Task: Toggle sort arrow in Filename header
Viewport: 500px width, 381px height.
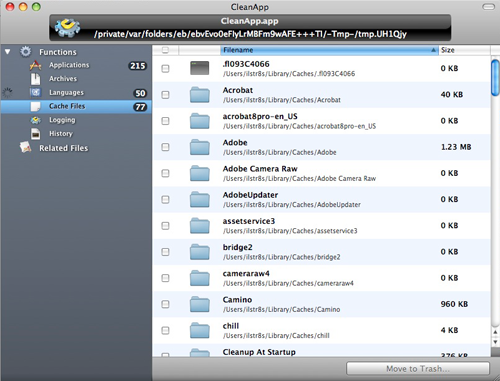Action: 433,50
